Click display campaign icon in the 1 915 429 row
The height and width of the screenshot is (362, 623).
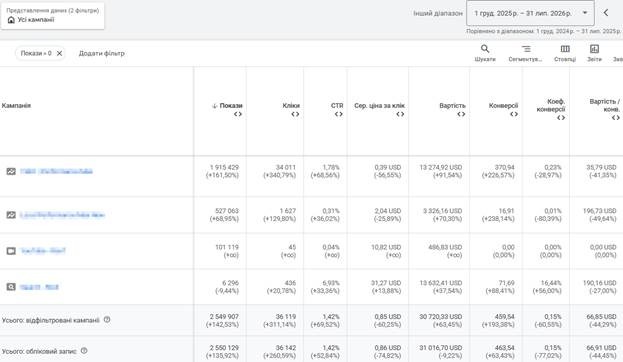coord(11,171)
